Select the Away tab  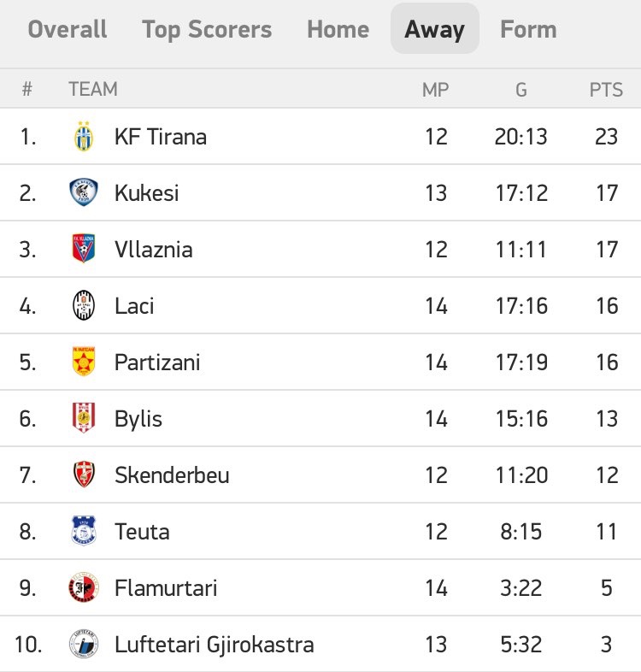(434, 29)
